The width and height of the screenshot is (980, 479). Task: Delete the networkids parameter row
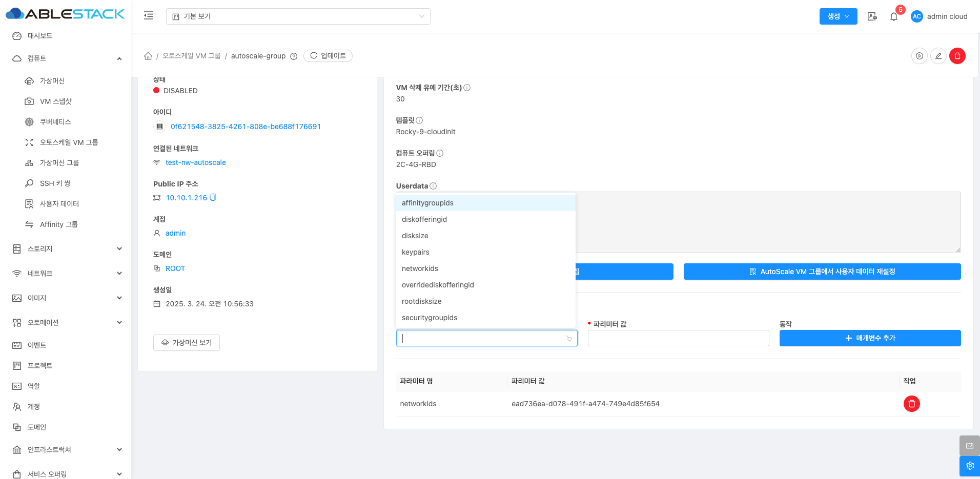(x=911, y=404)
